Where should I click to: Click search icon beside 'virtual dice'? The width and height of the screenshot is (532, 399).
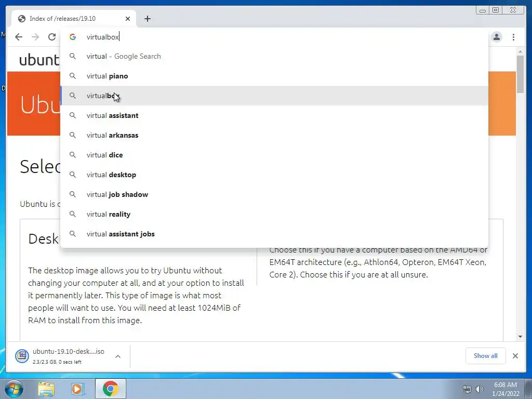[73, 155]
